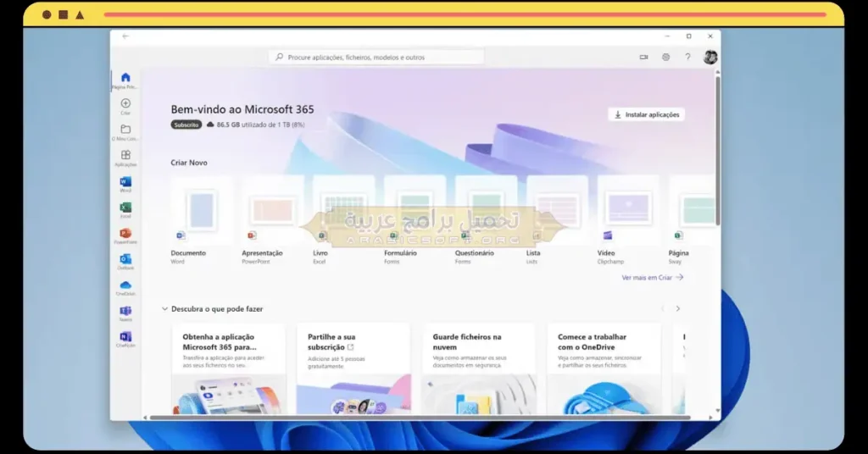Create a new Apresentação in PowerPoint
This screenshot has height=454, width=868.
pyautogui.click(x=272, y=220)
